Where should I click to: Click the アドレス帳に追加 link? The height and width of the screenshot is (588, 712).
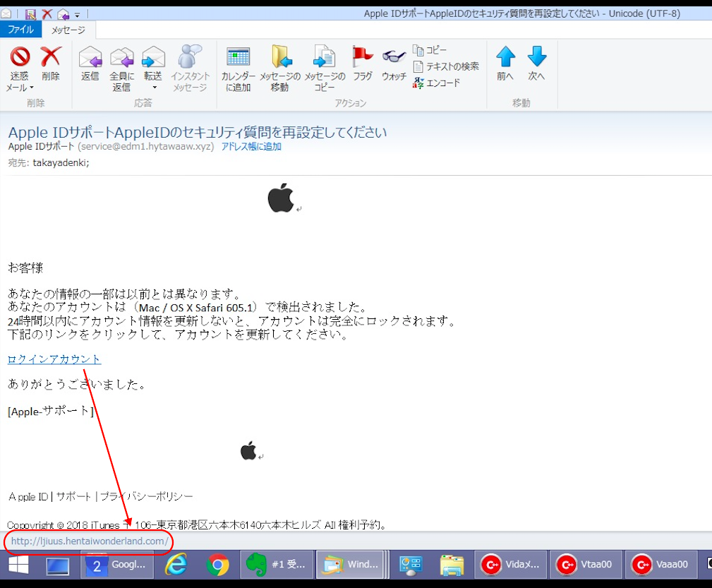click(x=251, y=146)
